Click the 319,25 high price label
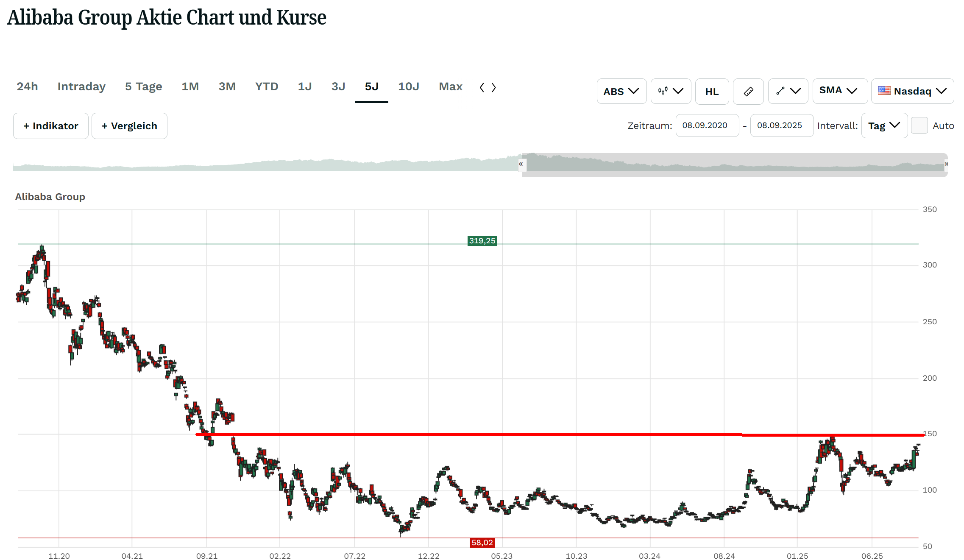Image resolution: width=964 pixels, height=560 pixels. point(482,241)
